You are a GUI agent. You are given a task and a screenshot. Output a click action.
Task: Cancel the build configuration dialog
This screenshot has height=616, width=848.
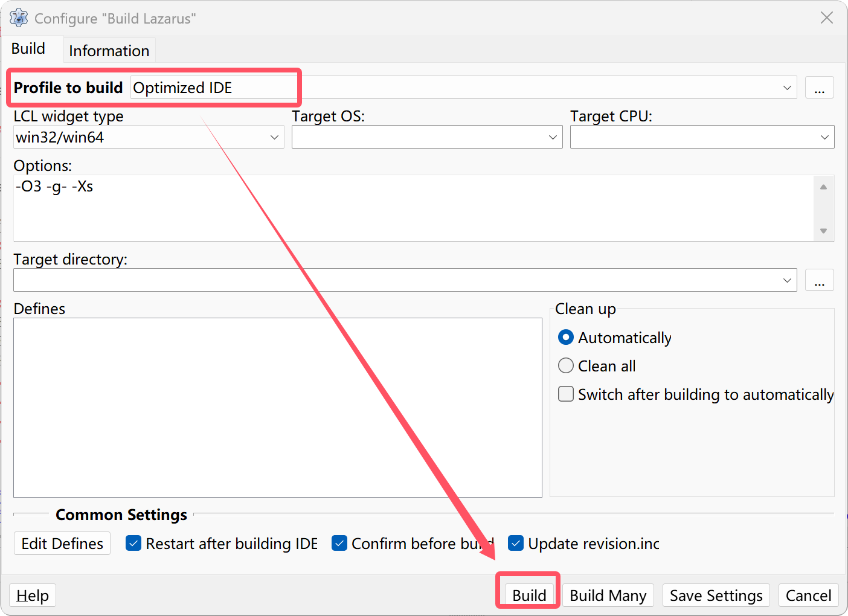click(x=808, y=595)
